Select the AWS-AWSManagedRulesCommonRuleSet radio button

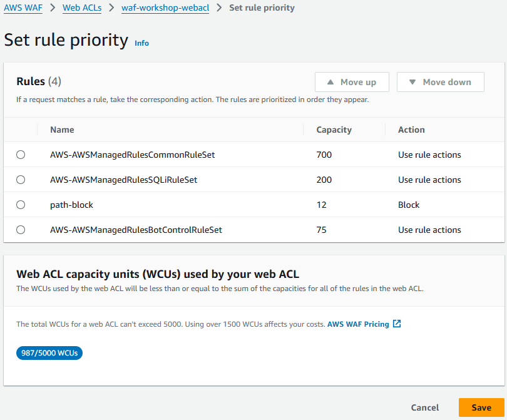coord(21,155)
